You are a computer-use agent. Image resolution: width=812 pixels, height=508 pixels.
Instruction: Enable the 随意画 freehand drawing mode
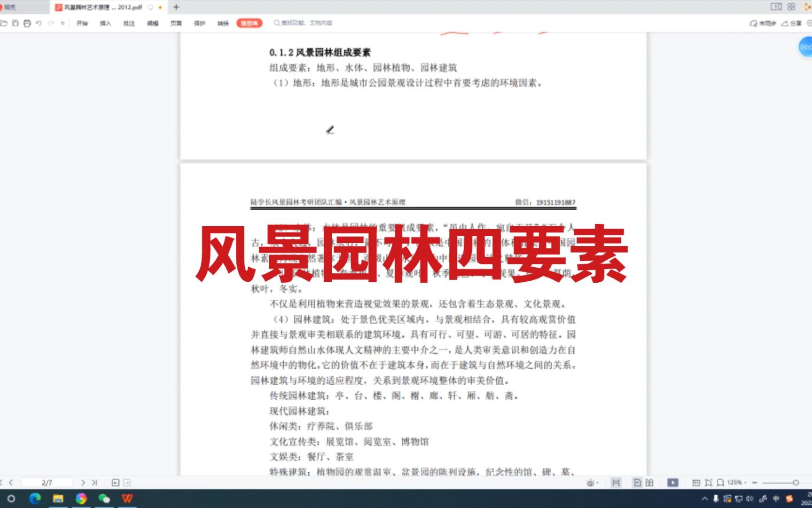(249, 23)
